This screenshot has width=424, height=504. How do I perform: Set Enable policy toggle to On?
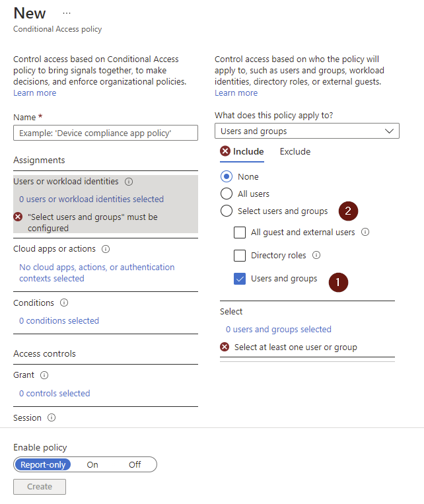92,465
